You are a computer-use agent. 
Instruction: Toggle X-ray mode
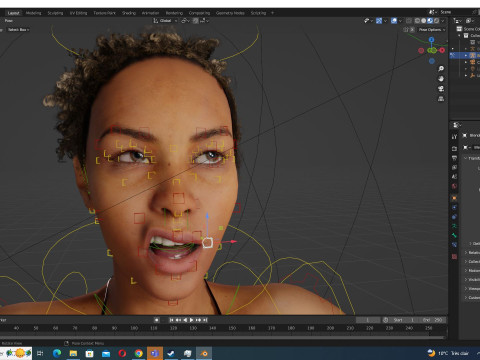tap(409, 21)
